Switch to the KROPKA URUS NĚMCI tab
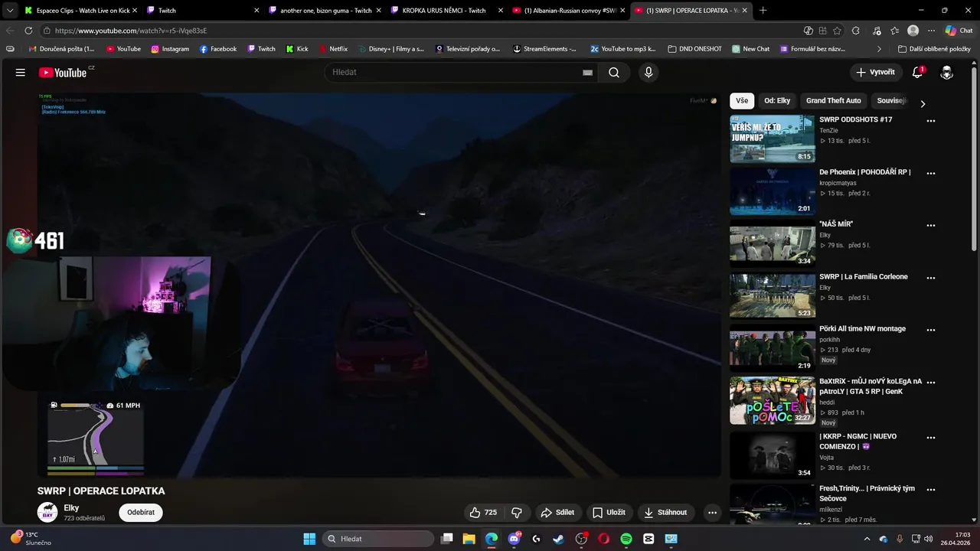The width and height of the screenshot is (980, 551). 446,11
